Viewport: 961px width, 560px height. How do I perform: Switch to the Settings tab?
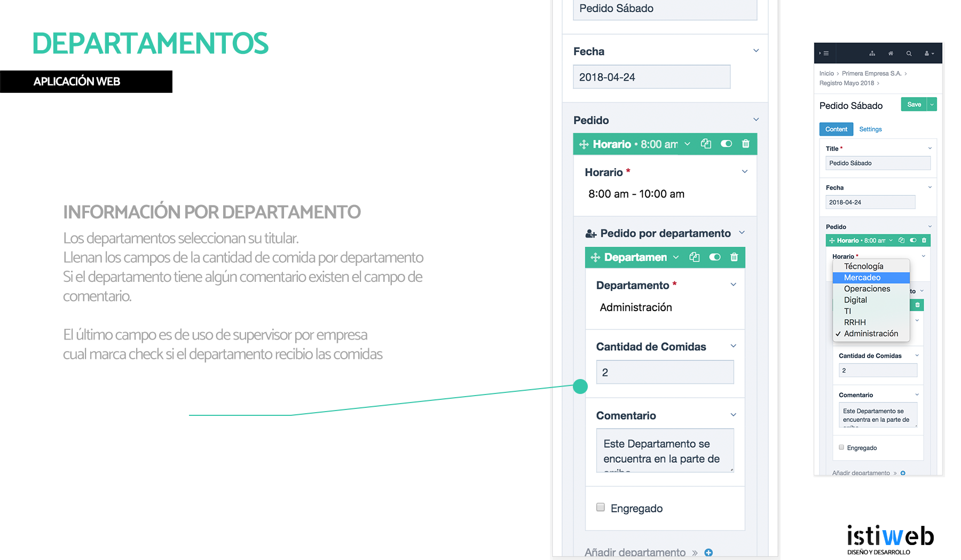click(x=870, y=129)
